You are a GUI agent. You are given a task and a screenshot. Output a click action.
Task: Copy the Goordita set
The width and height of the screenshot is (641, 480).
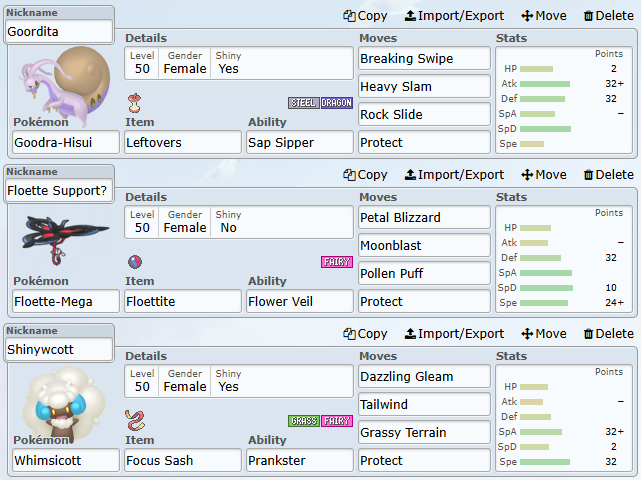pyautogui.click(x=365, y=16)
